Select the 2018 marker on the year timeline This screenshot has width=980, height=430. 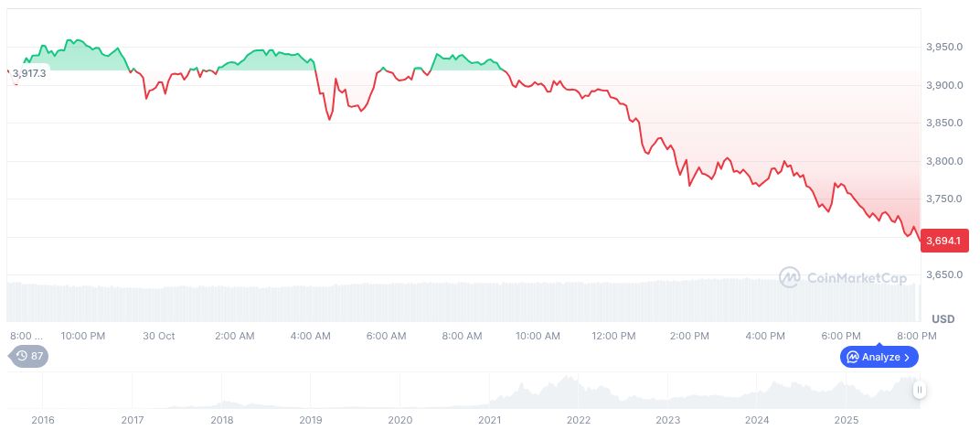pos(221,420)
